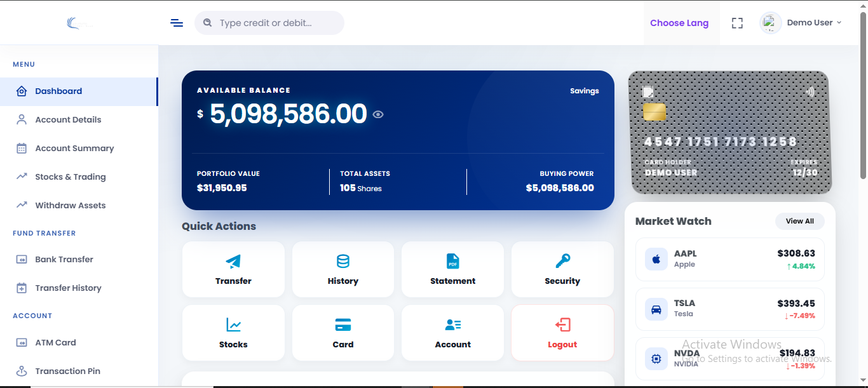Click the Withdraw Assets trend icon

click(x=22, y=205)
